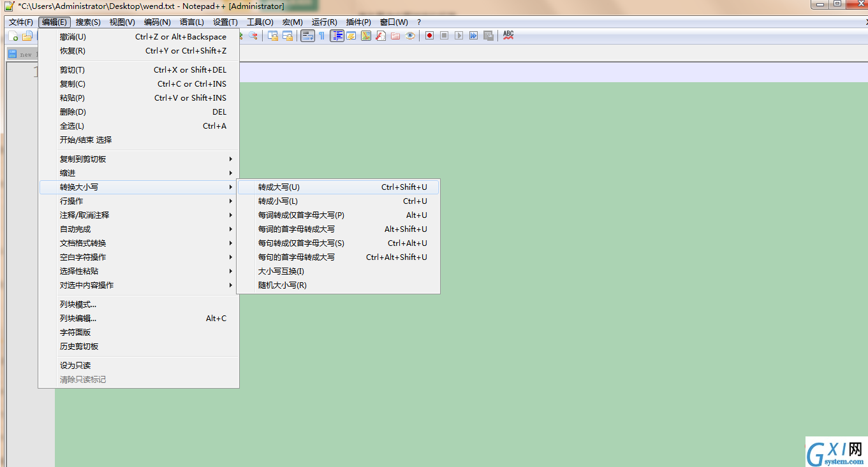Open the 文件(F) menu
868x467 pixels.
(x=21, y=22)
